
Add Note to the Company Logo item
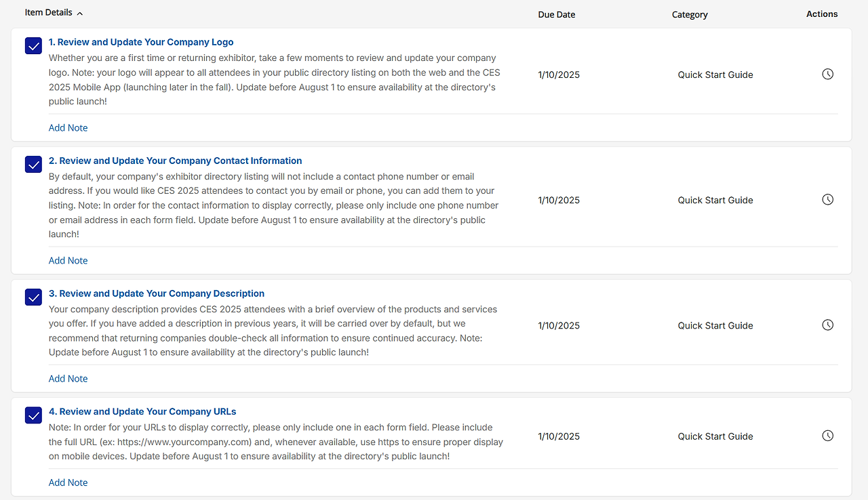68,128
